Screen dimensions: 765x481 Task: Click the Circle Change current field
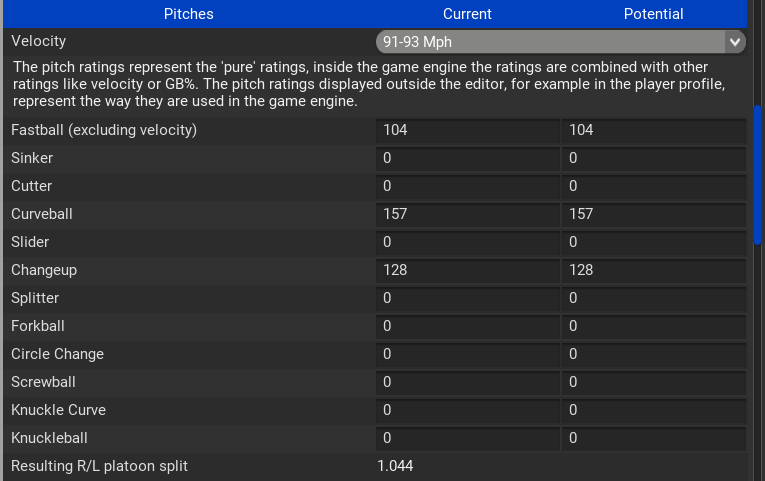coord(468,354)
